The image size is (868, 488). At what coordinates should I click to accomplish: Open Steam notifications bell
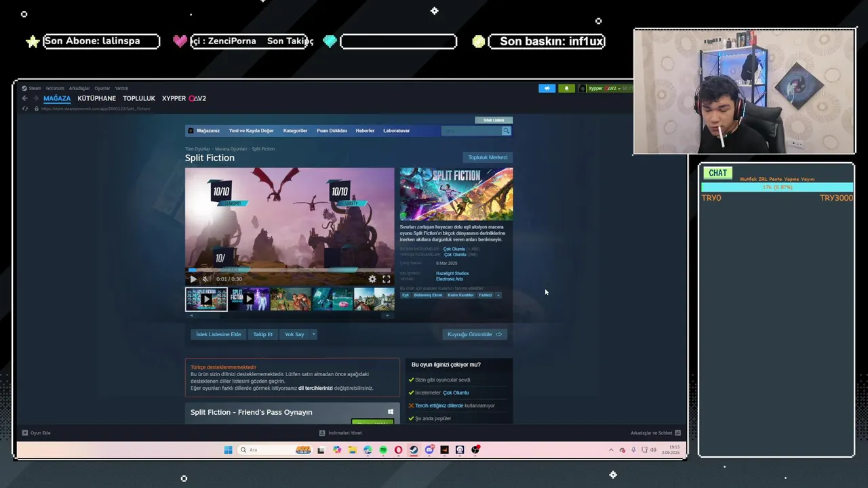point(566,88)
